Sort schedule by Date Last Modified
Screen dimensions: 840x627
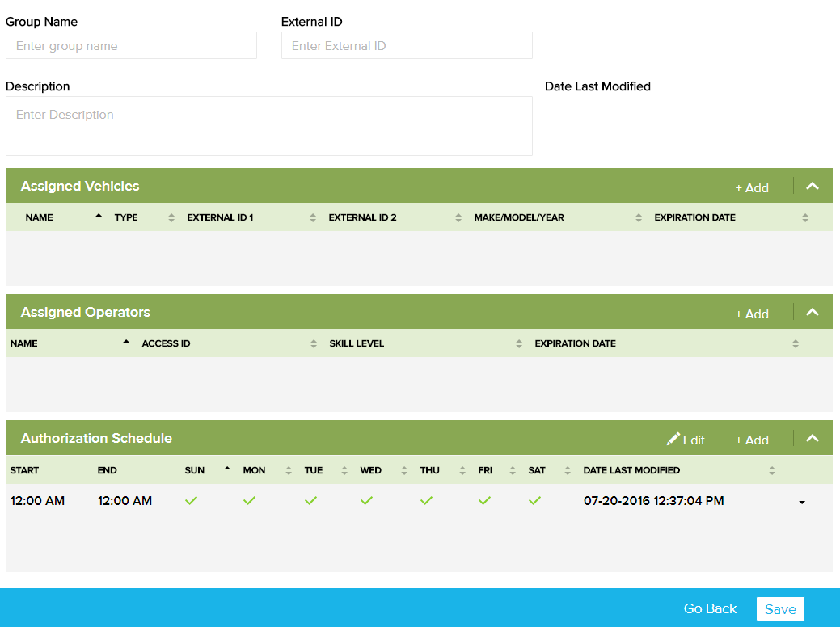coord(771,470)
